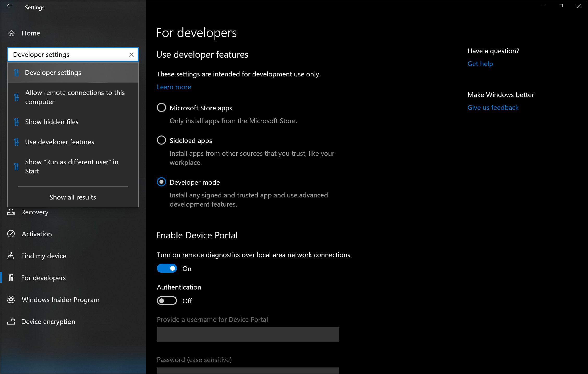
Task: Select the Microsoft Store apps option
Action: coord(162,108)
